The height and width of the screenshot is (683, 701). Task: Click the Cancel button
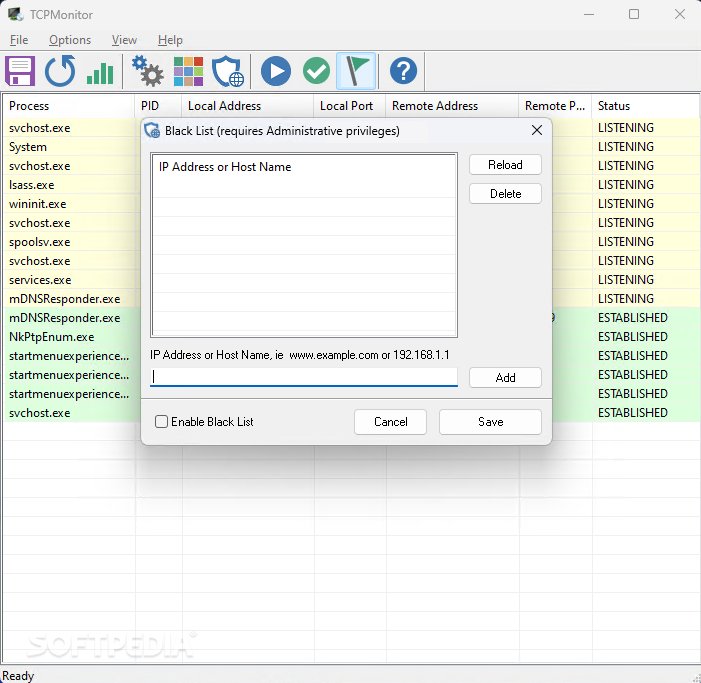point(391,422)
